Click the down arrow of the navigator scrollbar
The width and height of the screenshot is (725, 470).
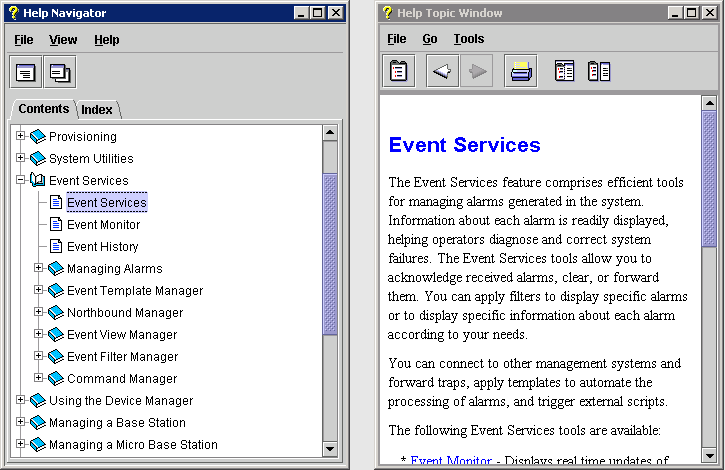click(330, 447)
